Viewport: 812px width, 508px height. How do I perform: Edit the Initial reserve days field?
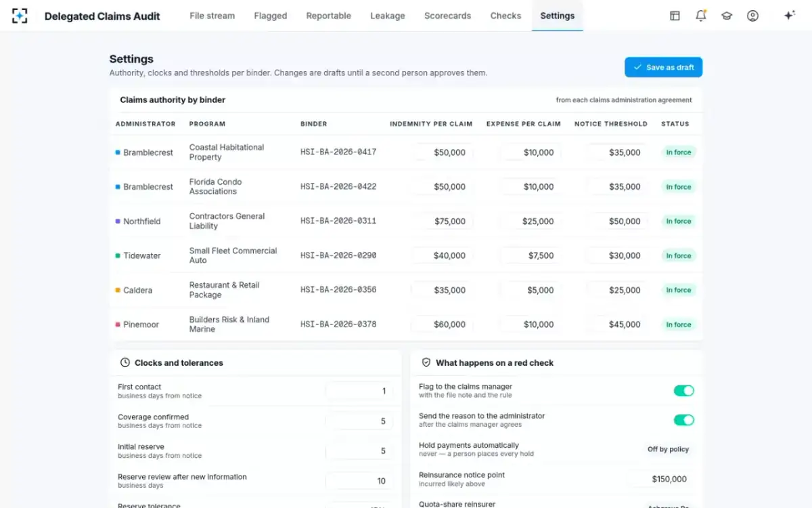point(359,451)
